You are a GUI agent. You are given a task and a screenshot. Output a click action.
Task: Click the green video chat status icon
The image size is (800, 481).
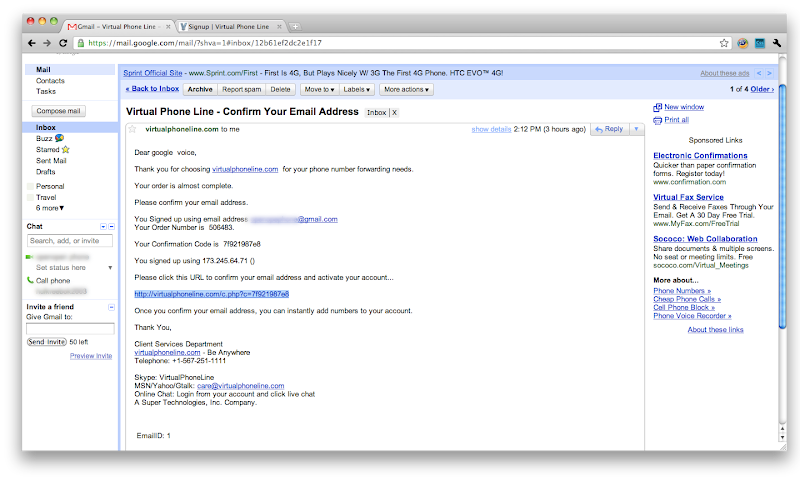(x=30, y=257)
